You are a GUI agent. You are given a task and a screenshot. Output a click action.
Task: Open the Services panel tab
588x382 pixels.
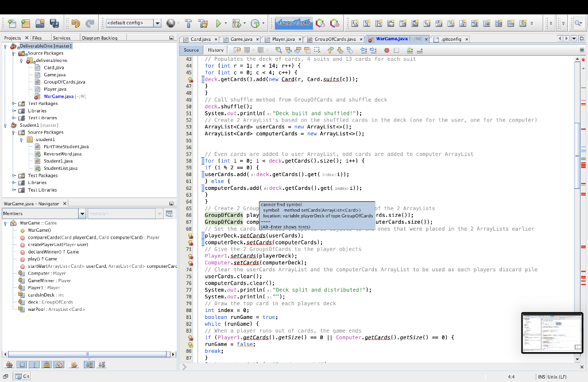click(x=61, y=38)
